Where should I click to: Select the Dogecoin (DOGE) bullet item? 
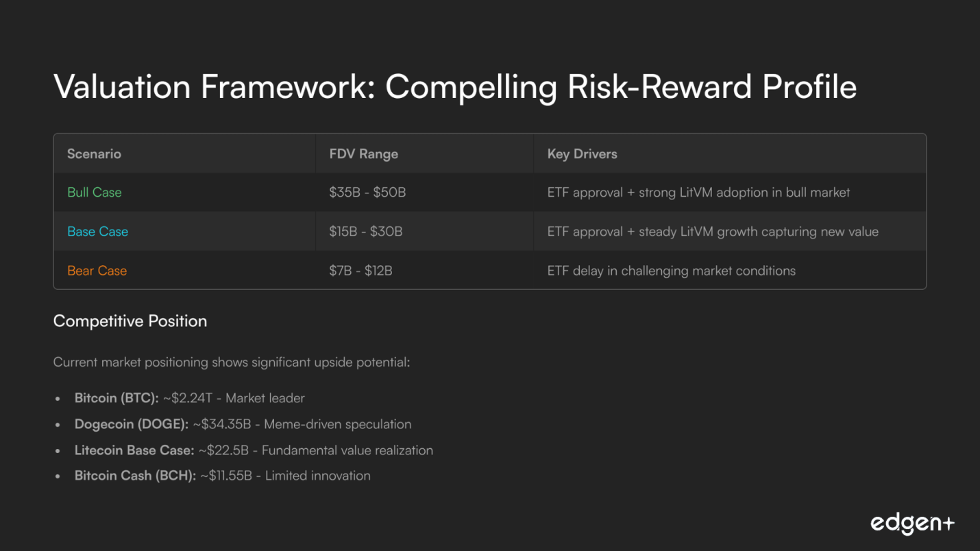(x=243, y=424)
